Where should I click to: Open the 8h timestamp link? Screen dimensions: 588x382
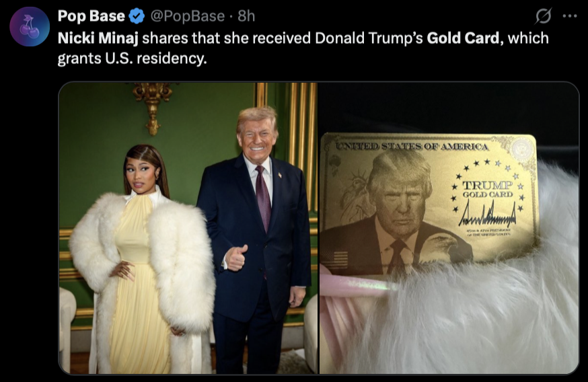click(246, 16)
